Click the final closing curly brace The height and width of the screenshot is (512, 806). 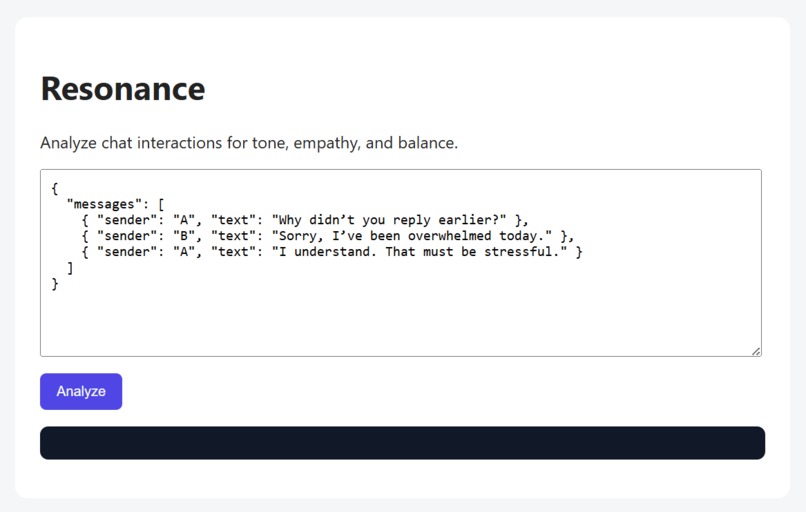pyautogui.click(x=55, y=284)
